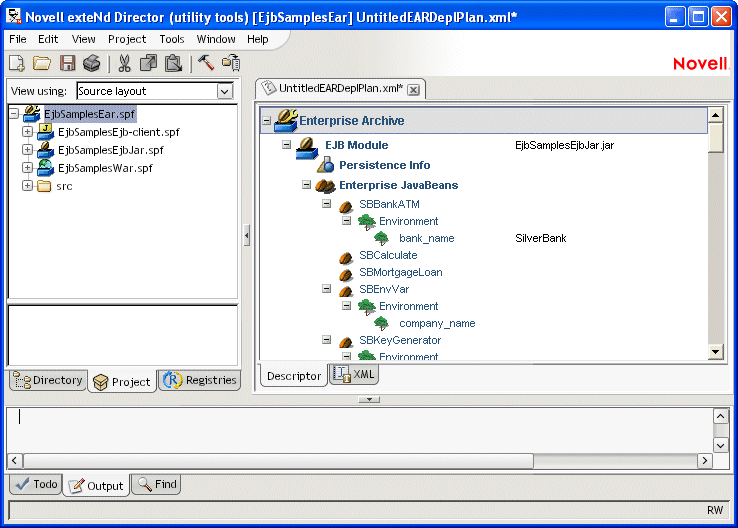Click the New file toolbar icon
The height and width of the screenshot is (528, 738).
pos(17,63)
